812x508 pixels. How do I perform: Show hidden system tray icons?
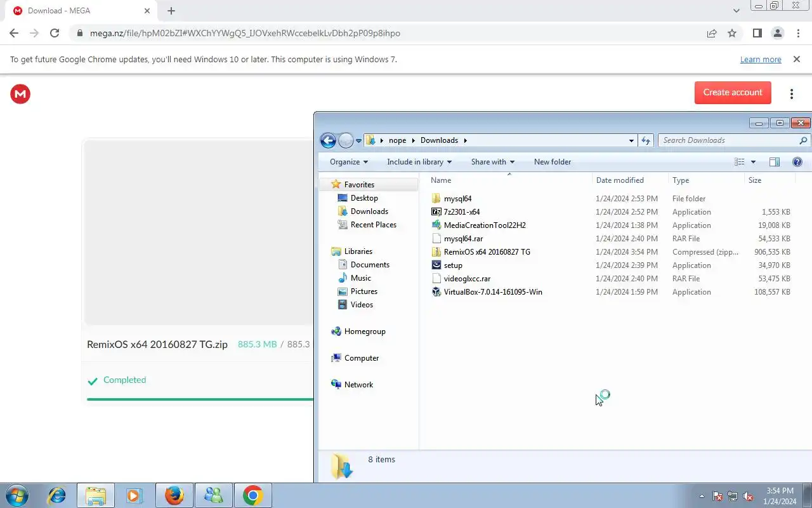pyautogui.click(x=702, y=497)
